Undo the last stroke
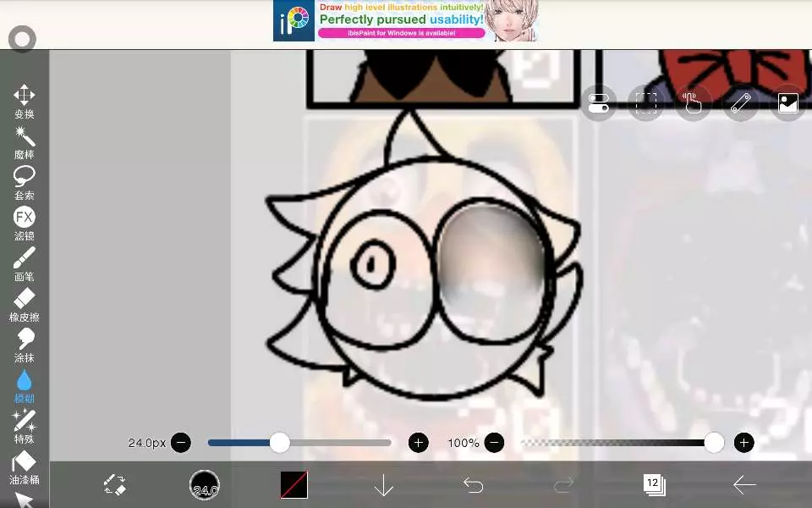The width and height of the screenshot is (812, 508). 474,484
